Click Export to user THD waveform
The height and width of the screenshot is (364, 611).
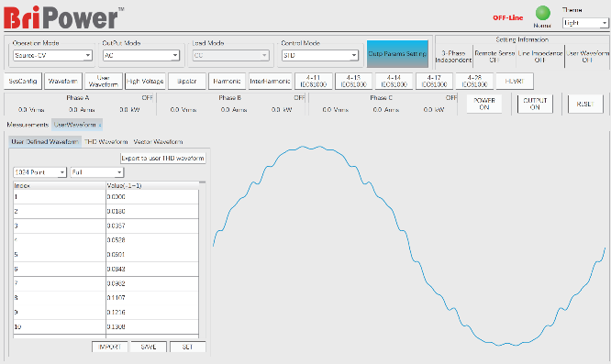pyautogui.click(x=163, y=158)
